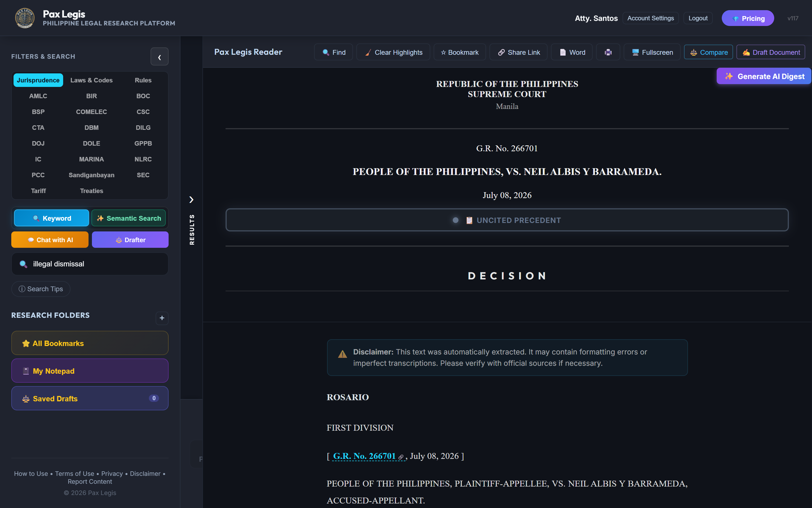Open the Drafter tool
Image resolution: width=812 pixels, height=508 pixels.
pos(130,240)
